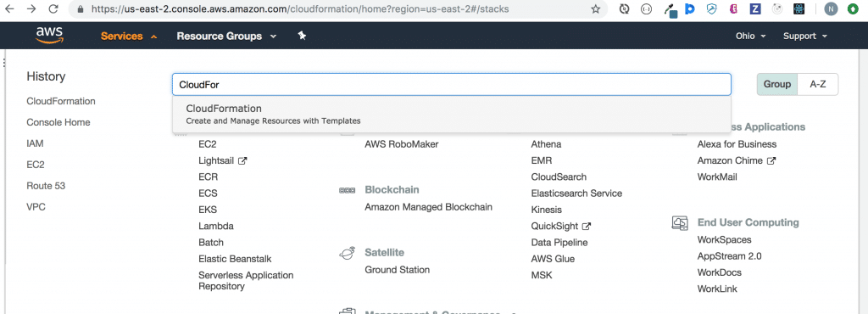Viewport: 868px width, 314px height.
Task: Click the React DevTools extension icon
Action: pyautogui.click(x=798, y=8)
